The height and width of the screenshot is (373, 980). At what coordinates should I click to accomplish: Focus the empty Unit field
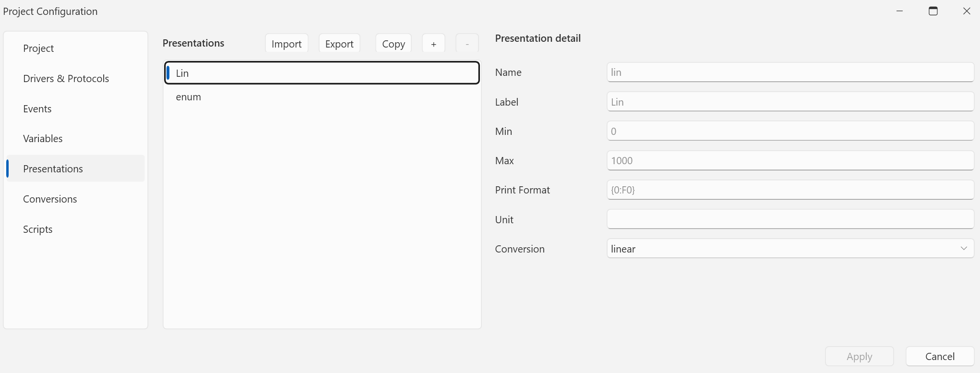[790, 219]
